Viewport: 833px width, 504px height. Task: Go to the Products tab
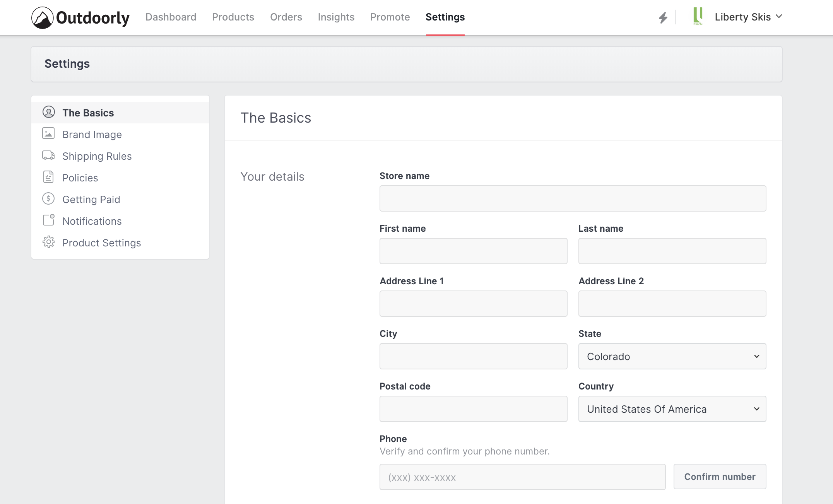[x=233, y=17]
